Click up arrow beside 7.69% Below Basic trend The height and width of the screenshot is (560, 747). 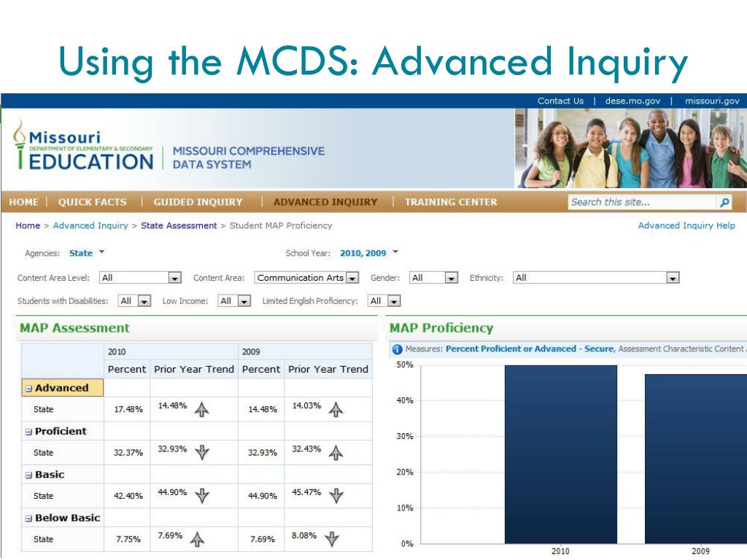pos(197,539)
